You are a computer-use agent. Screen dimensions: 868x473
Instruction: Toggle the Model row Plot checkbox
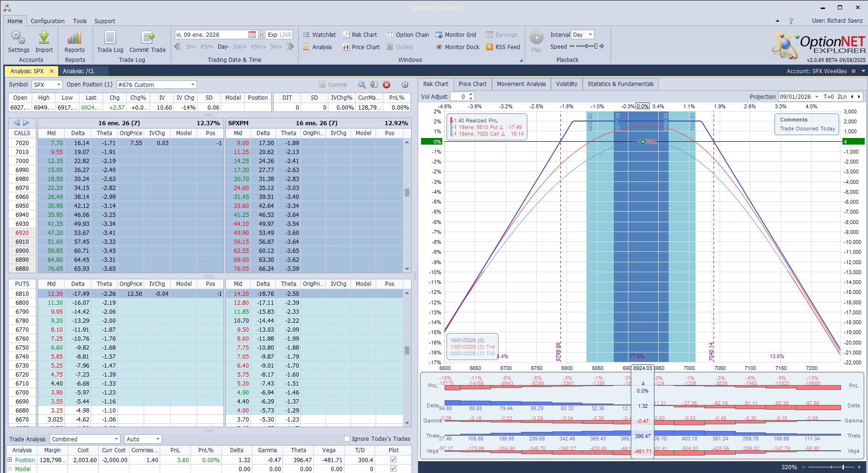[x=393, y=469]
